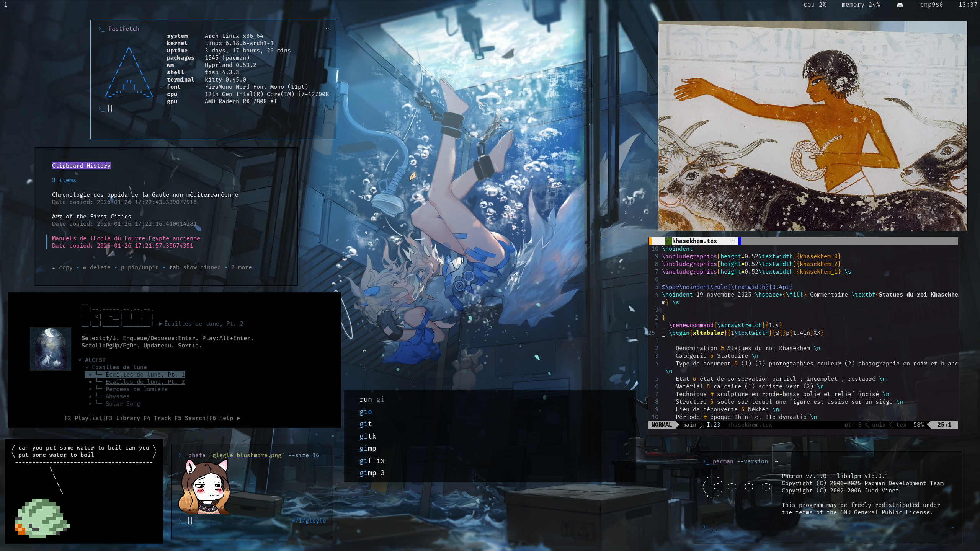Switch to F3 Library view

(122, 418)
